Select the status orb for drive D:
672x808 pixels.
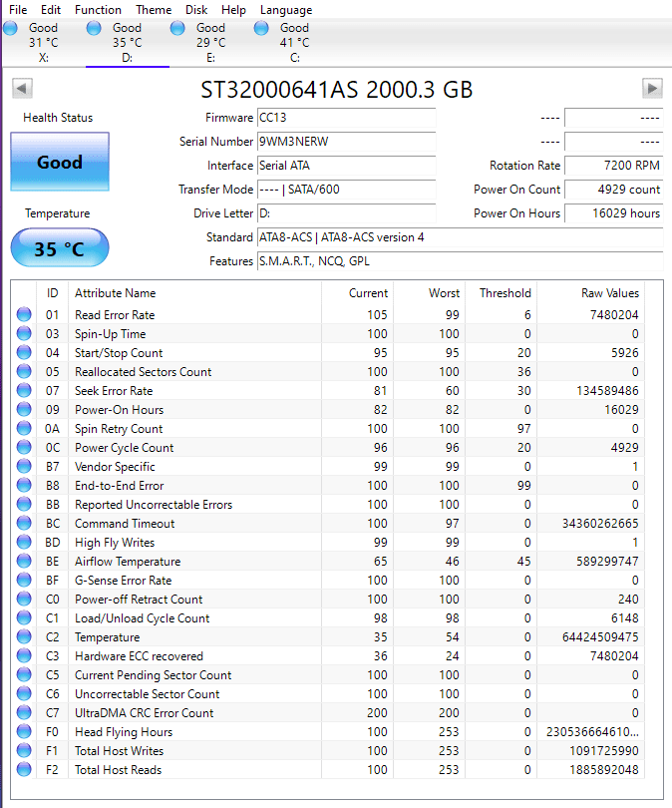pyautogui.click(x=94, y=28)
